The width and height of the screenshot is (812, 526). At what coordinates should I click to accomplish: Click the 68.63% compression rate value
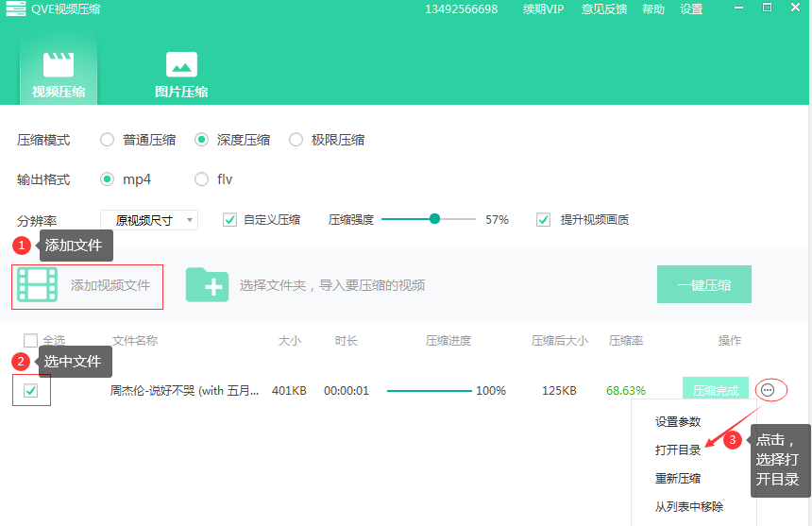pyautogui.click(x=626, y=391)
